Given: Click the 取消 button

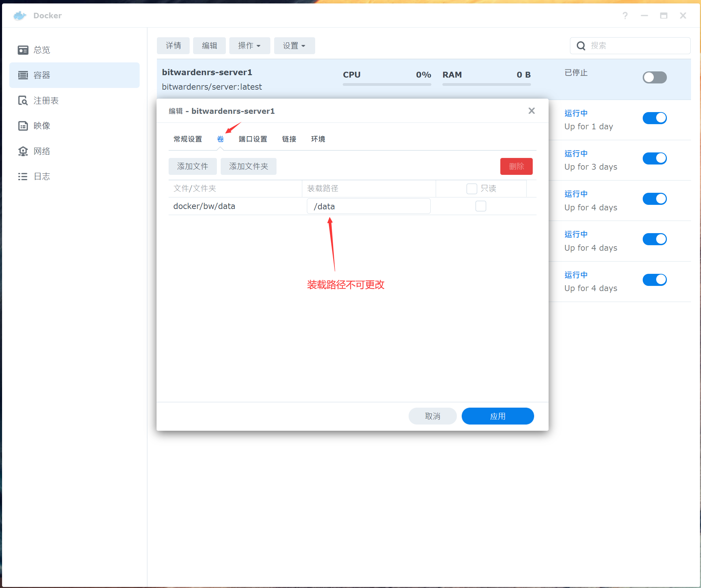Looking at the screenshot, I should pyautogui.click(x=432, y=416).
